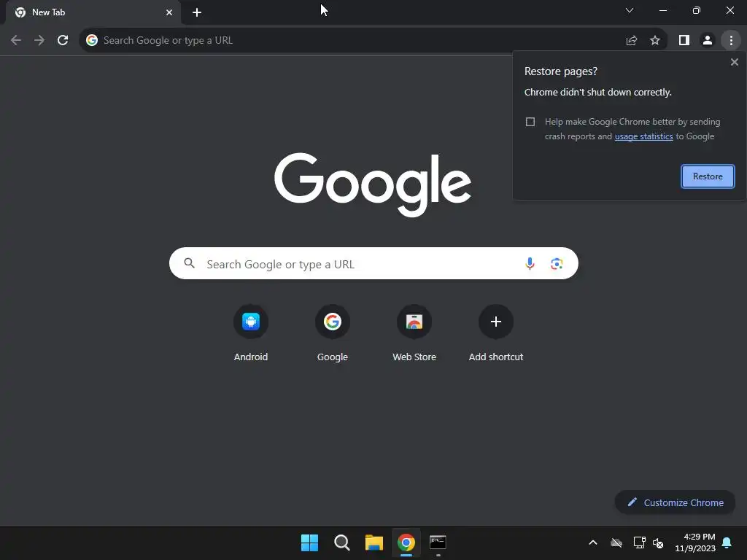Screen dimensions: 747x560
Task: Open Chrome's three-dot menu
Action: tap(731, 41)
